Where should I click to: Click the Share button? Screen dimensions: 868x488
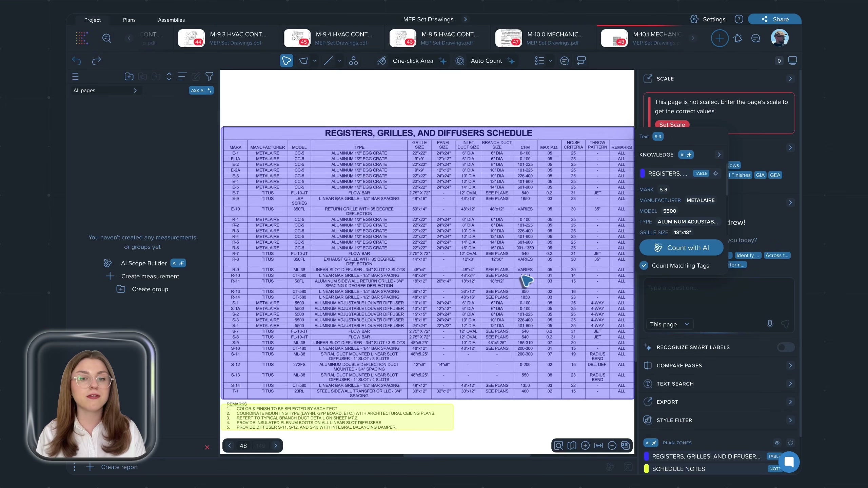(775, 19)
